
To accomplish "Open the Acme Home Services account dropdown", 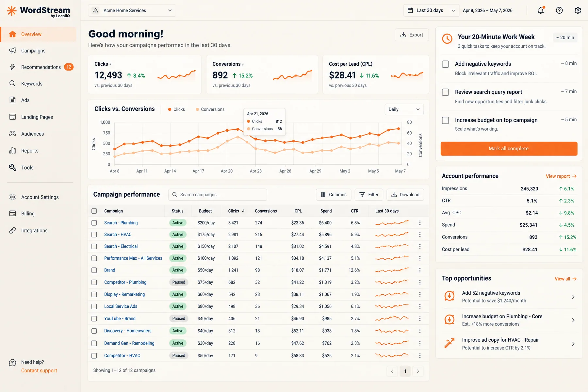I will tap(132, 10).
